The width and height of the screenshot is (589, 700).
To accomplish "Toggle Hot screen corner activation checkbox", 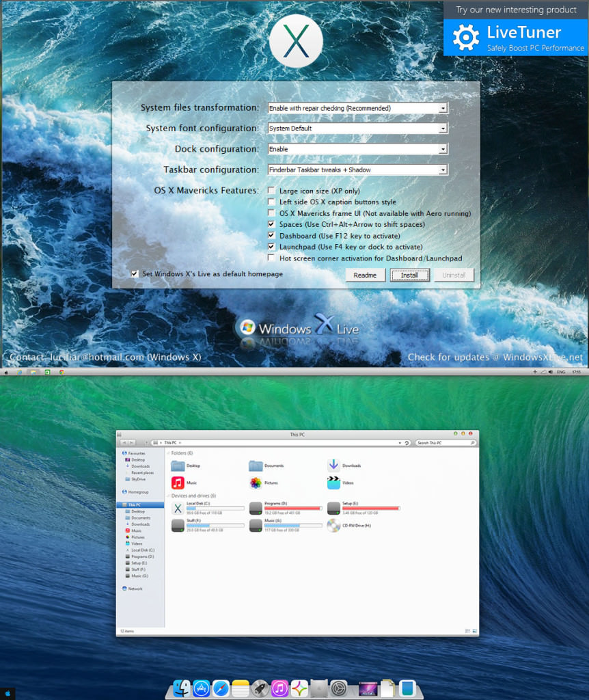I will [271, 258].
